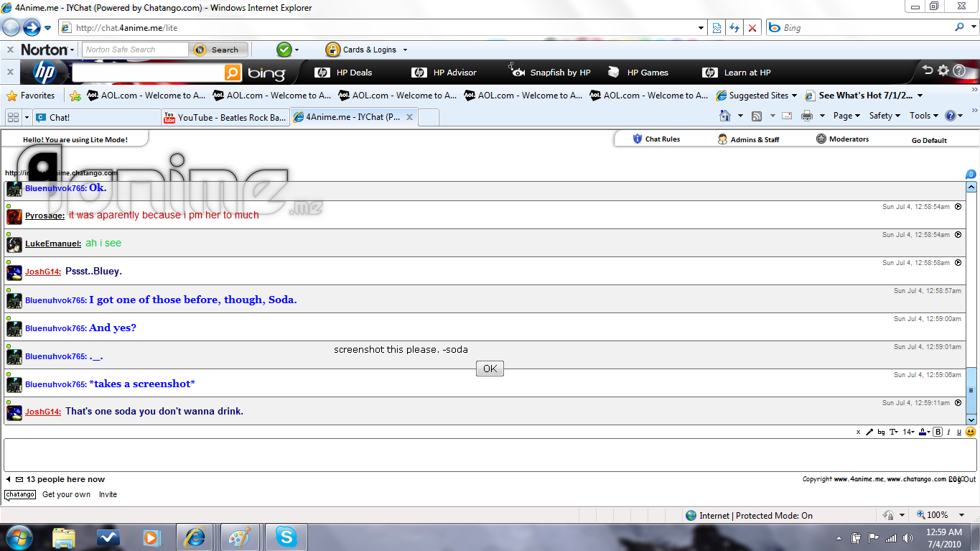Open the emoticon smiley picker
The image size is (980, 551).
point(971,432)
